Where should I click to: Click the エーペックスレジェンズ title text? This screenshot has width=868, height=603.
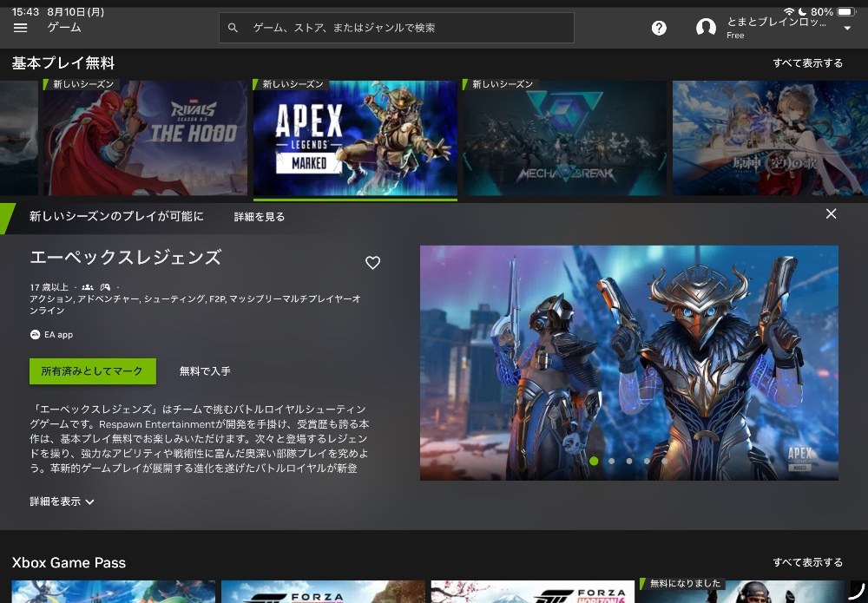(126, 257)
